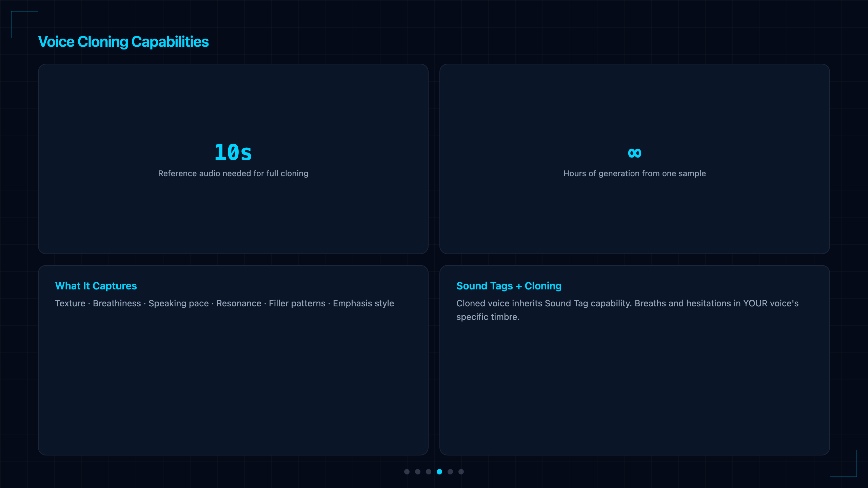Advance to the fifth slide pagination dot
Image resolution: width=868 pixels, height=488 pixels.
[x=450, y=472]
